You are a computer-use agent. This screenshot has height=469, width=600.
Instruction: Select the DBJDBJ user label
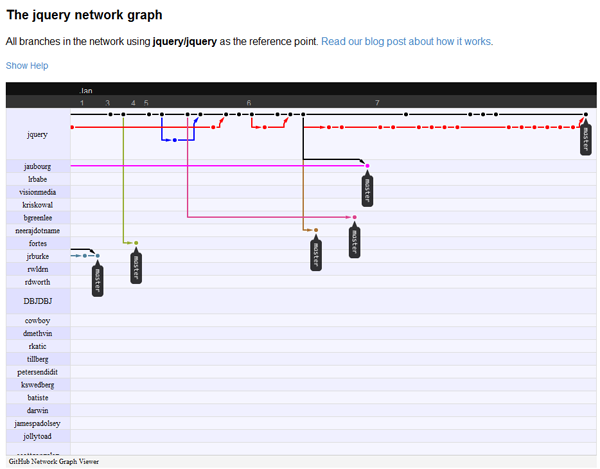(x=38, y=301)
